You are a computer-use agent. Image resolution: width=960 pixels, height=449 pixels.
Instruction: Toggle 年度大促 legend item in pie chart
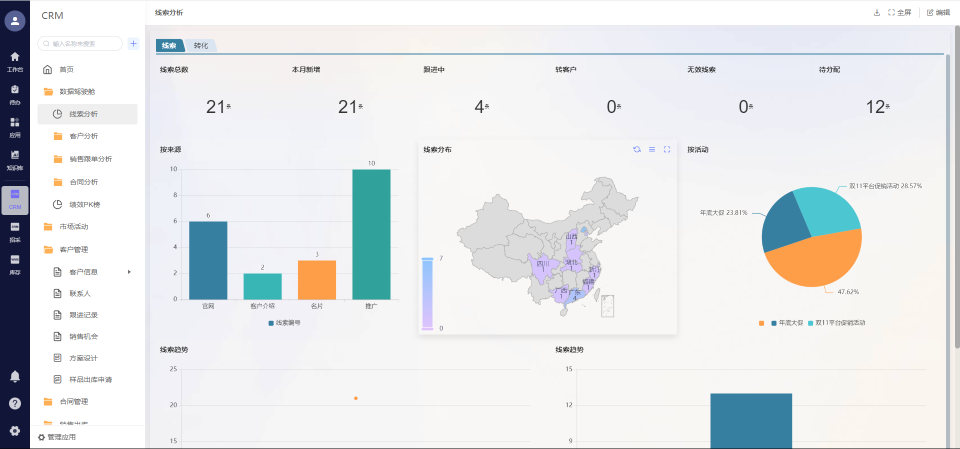pyautogui.click(x=780, y=323)
